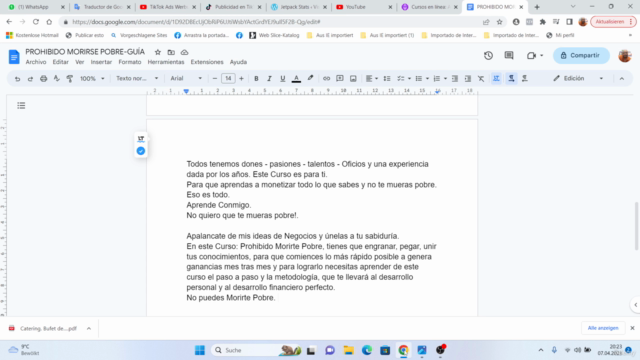Open the zoom level dropdown
This screenshot has width=640, height=360.
pyautogui.click(x=92, y=78)
